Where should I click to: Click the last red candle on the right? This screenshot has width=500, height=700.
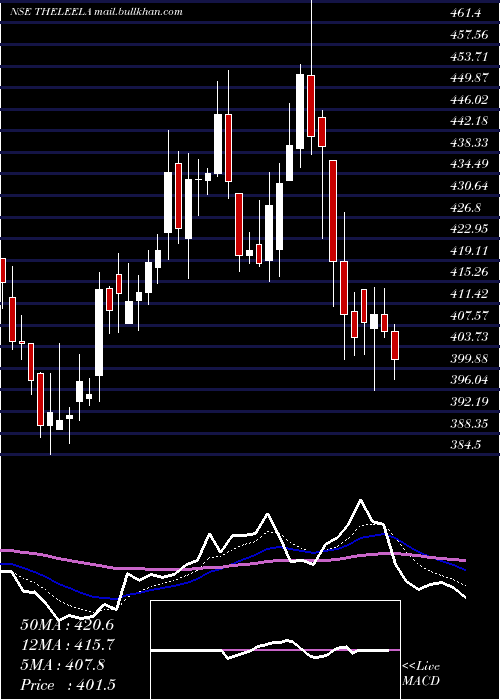[395, 346]
